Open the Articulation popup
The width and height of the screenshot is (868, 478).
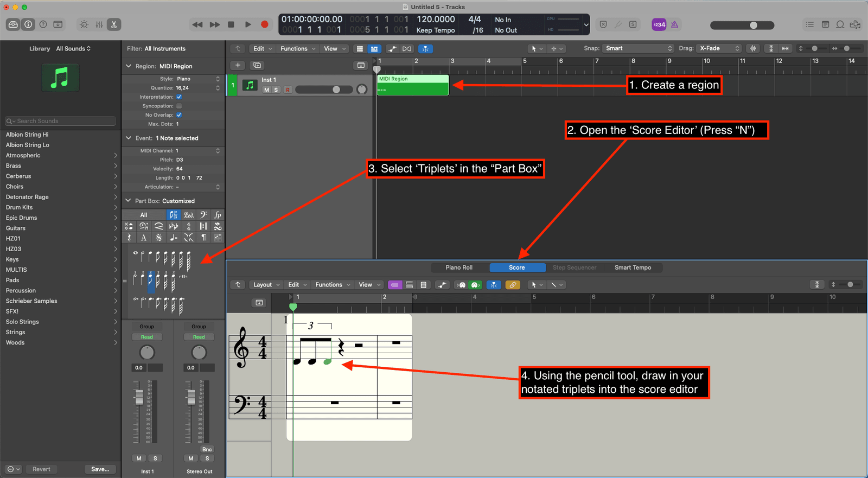[x=197, y=187]
